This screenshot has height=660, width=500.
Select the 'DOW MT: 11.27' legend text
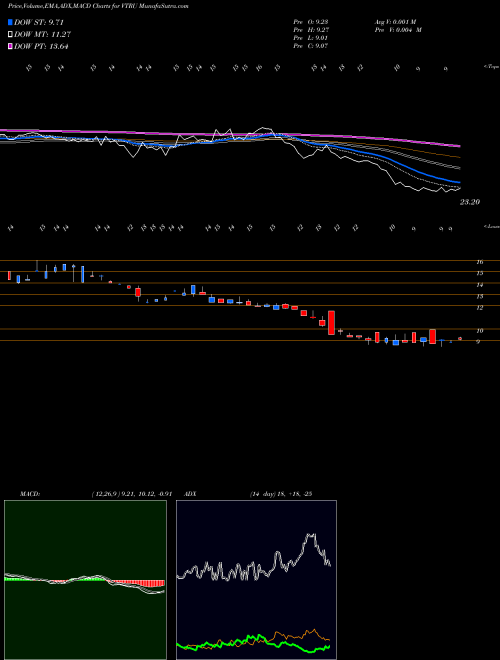tap(42, 35)
